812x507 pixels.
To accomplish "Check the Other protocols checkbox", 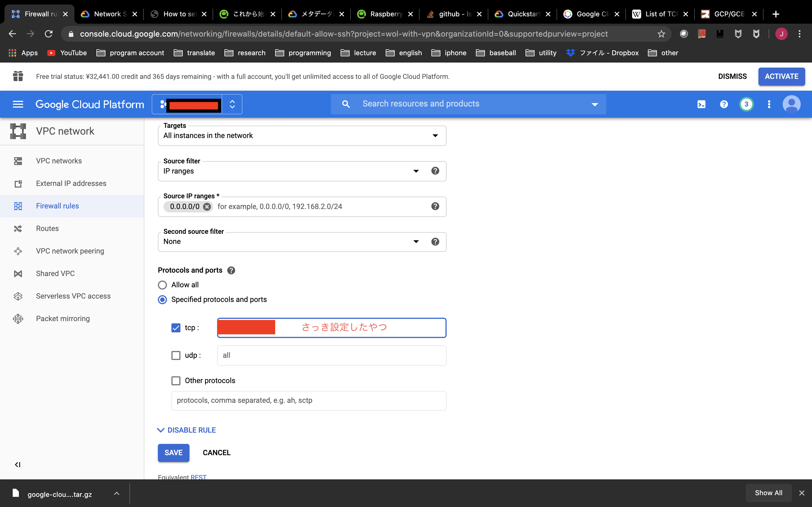I will coord(176,381).
